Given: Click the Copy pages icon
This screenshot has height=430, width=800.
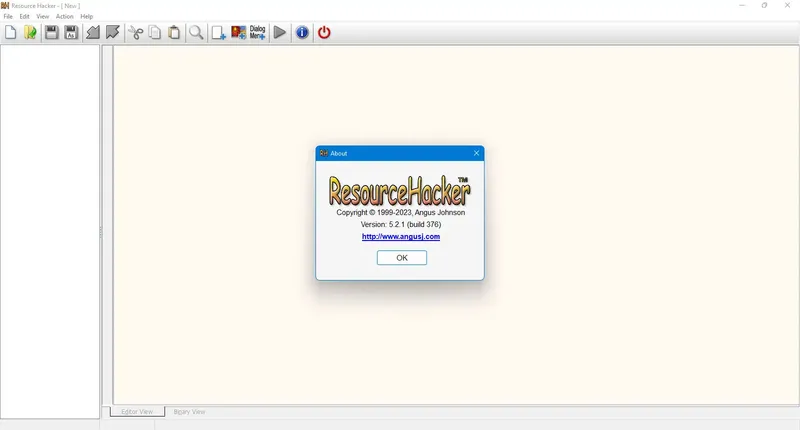Looking at the screenshot, I should [155, 33].
